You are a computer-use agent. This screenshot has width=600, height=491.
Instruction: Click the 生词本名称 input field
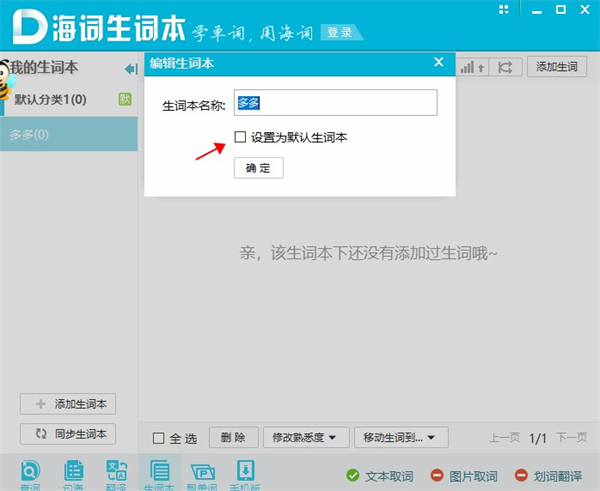click(x=336, y=103)
